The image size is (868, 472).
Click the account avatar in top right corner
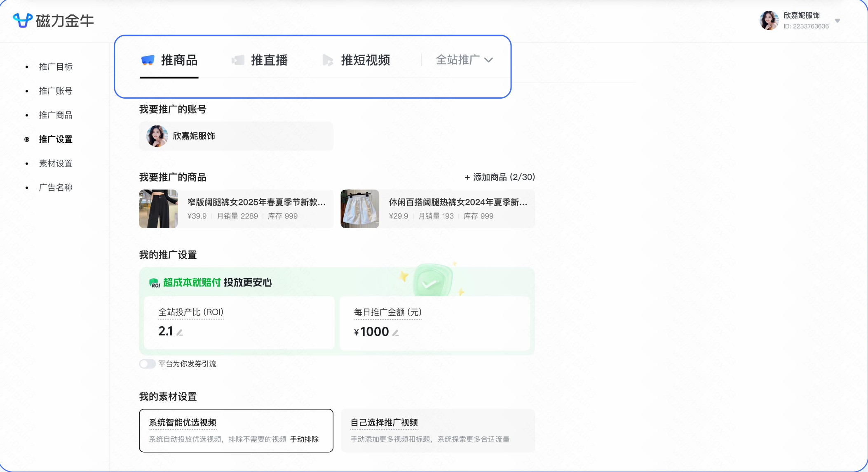tap(769, 20)
